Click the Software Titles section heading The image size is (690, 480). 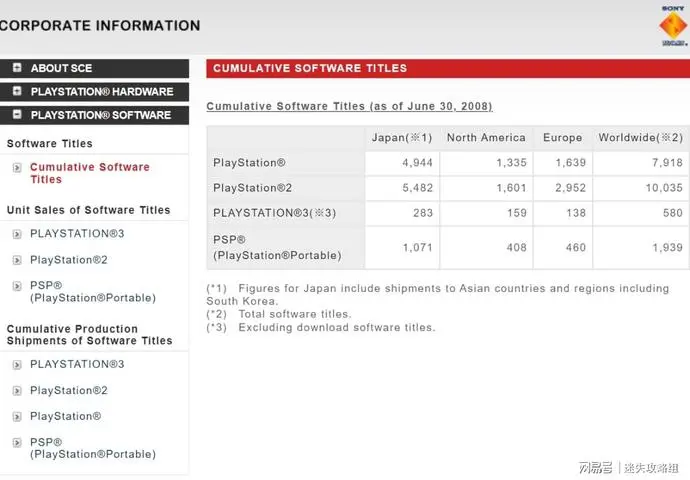[x=50, y=143]
